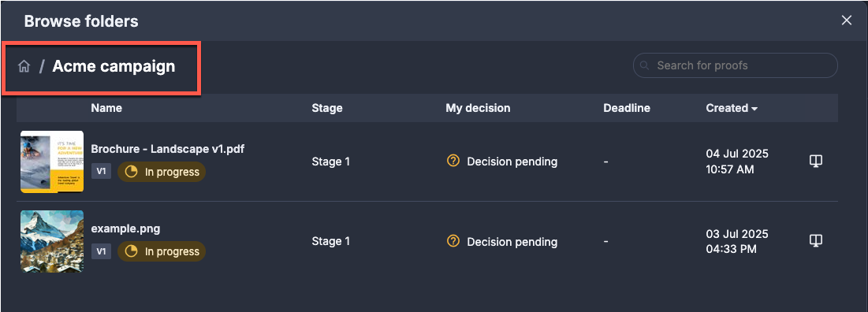Screen dimensions: 868x312
Task: Sort by Deadline column header
Action: point(627,108)
